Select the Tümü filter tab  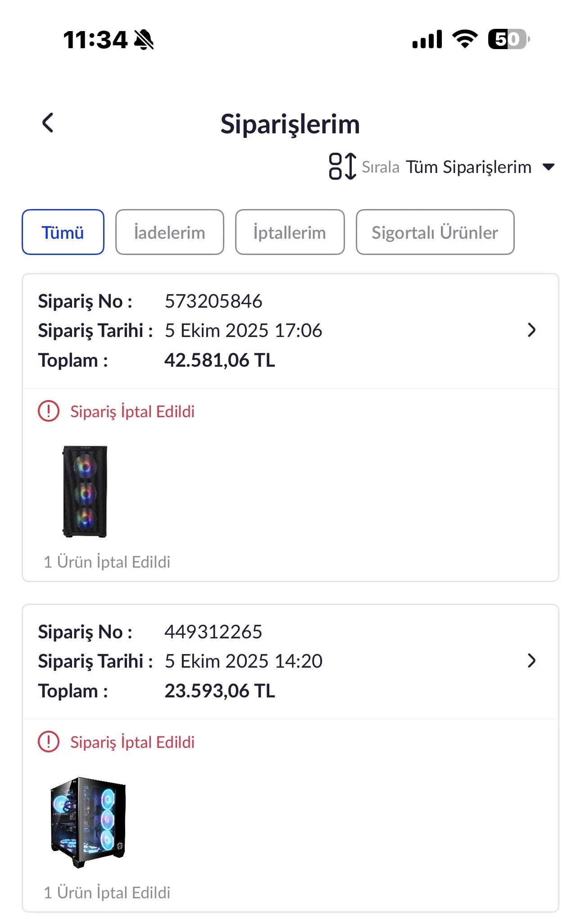[x=63, y=232]
